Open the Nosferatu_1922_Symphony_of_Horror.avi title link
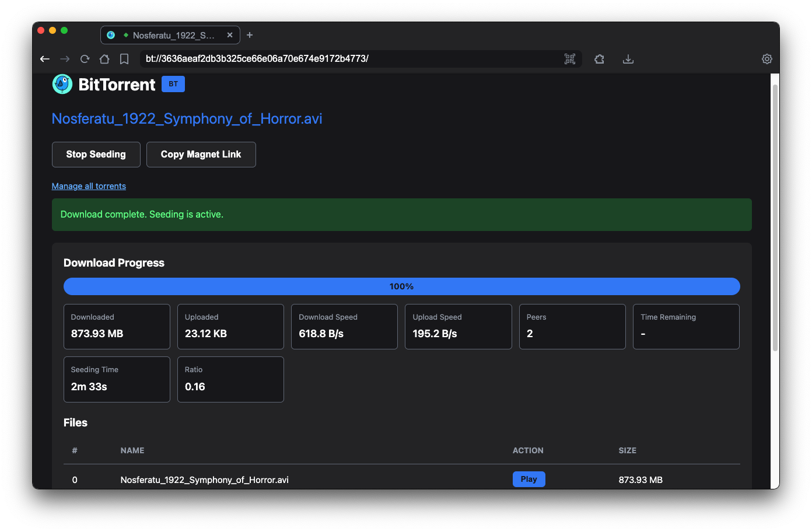 pyautogui.click(x=187, y=119)
